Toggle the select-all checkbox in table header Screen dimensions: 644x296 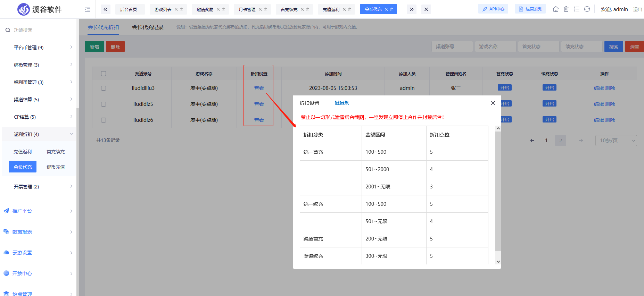coord(104,74)
